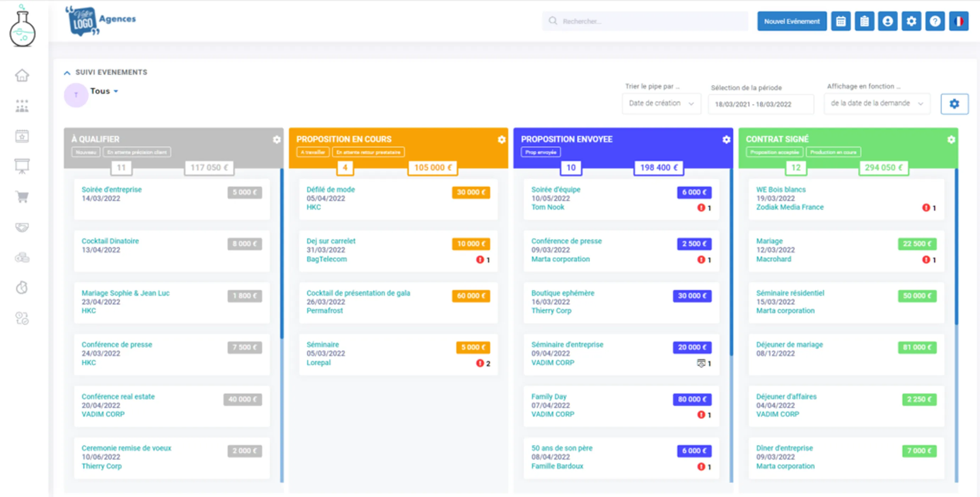This screenshot has height=497, width=980.
Task: Switch language via the French flag icon
Action: (x=959, y=21)
